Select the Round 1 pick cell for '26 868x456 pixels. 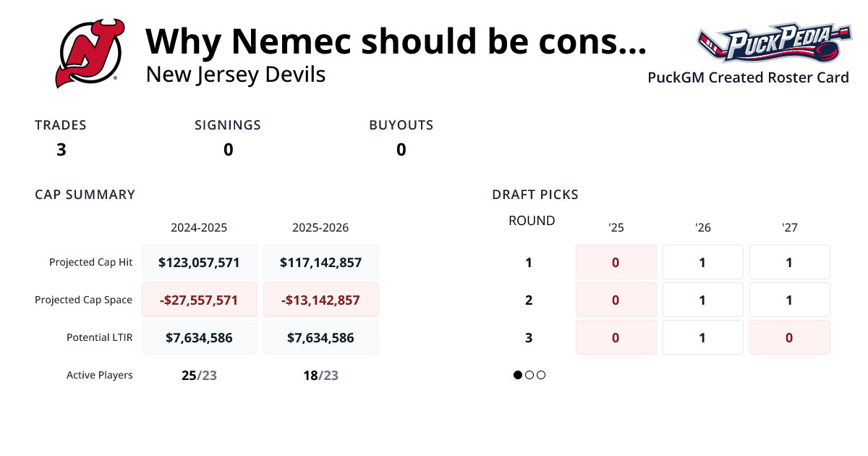click(x=702, y=261)
